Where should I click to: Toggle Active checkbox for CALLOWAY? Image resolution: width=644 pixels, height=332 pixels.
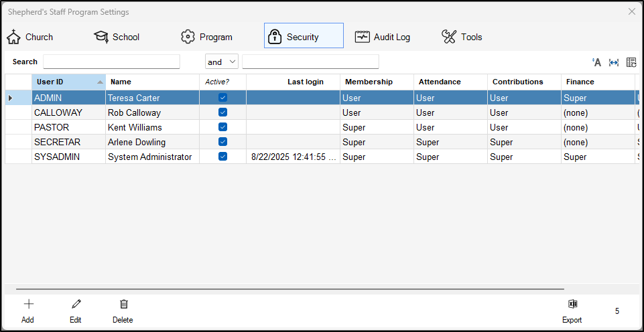click(222, 112)
